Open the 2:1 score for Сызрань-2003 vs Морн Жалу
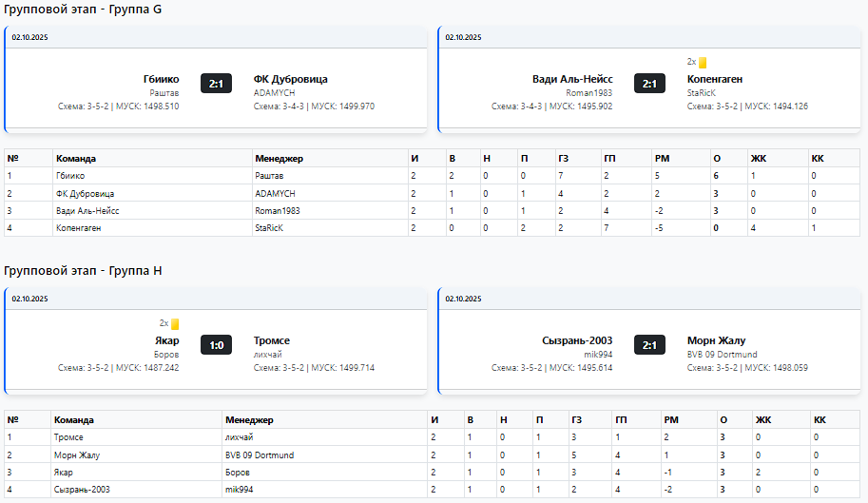 click(x=649, y=345)
